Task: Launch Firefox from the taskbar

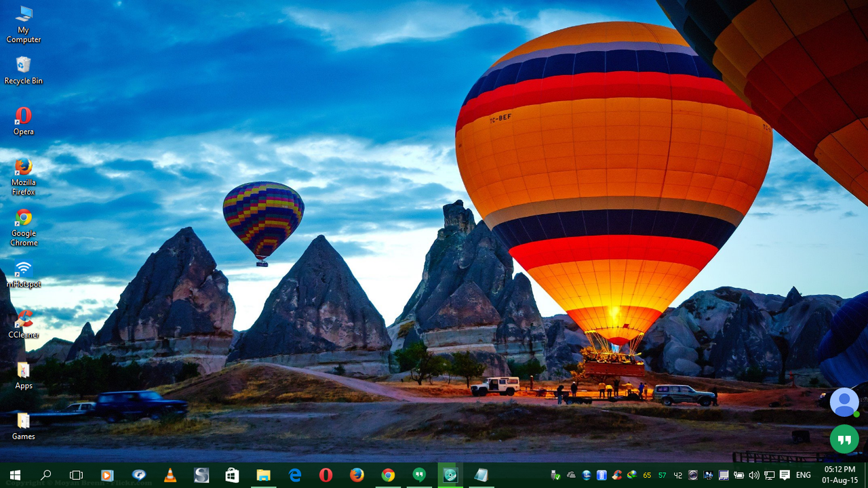Action: (x=357, y=475)
